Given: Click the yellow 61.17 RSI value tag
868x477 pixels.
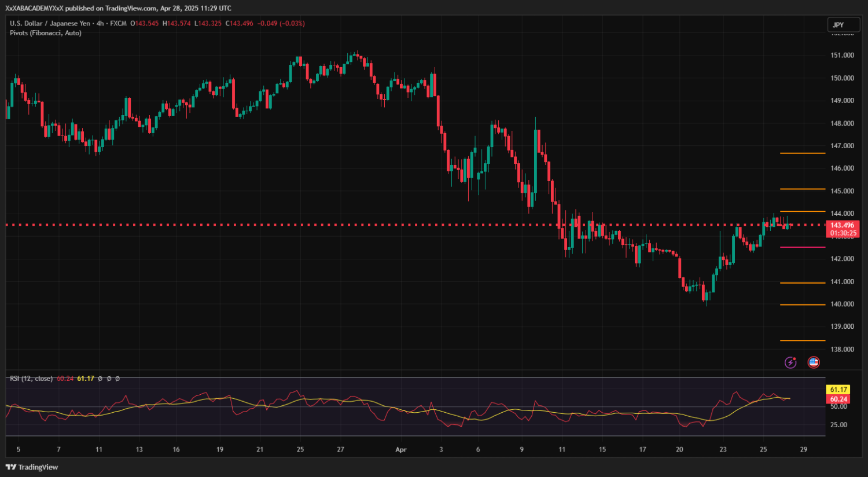Looking at the screenshot, I should click(x=838, y=390).
